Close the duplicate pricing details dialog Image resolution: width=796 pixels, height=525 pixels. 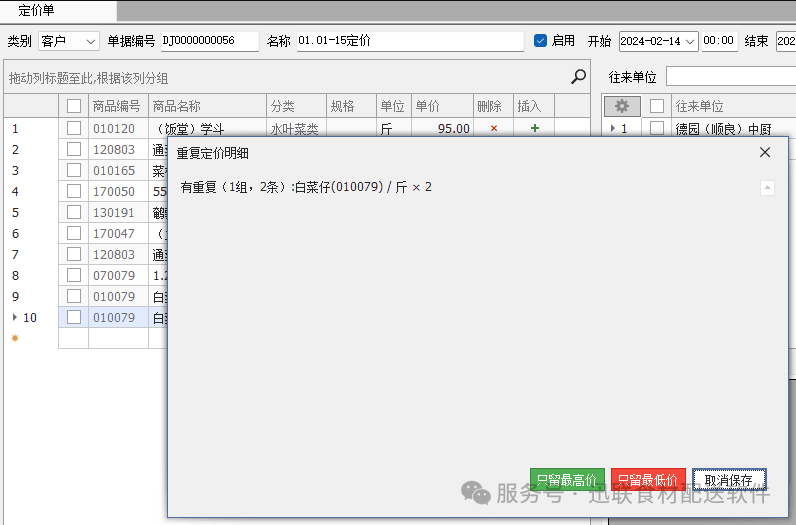pyautogui.click(x=765, y=152)
